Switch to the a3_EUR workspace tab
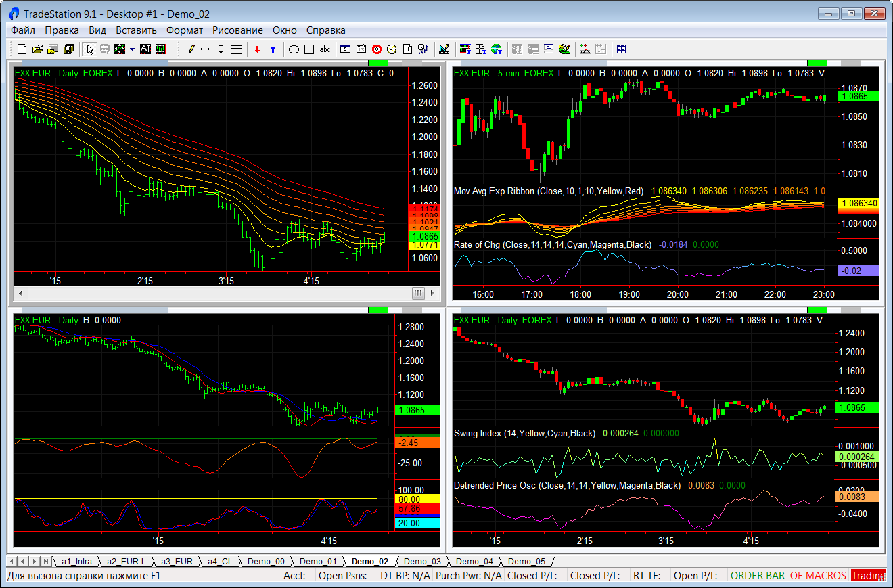Image resolution: width=893 pixels, height=588 pixels. [x=177, y=561]
